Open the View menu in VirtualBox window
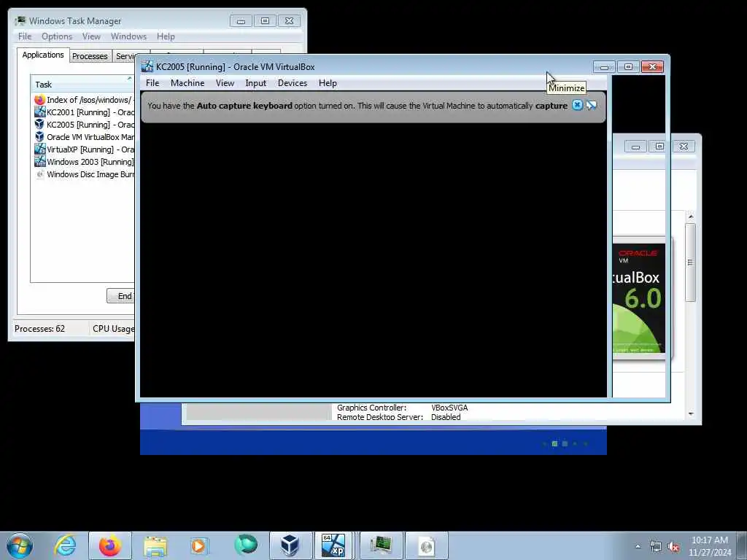747x560 pixels. pos(225,83)
